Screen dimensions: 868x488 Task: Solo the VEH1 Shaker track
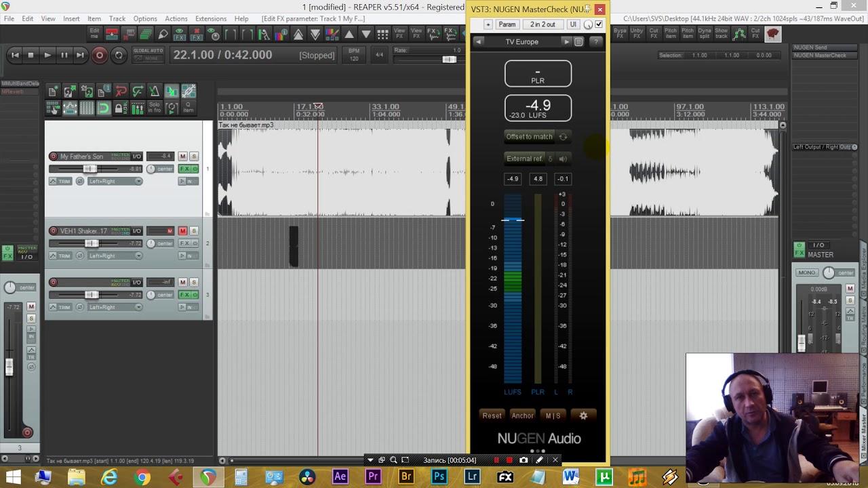pos(194,231)
